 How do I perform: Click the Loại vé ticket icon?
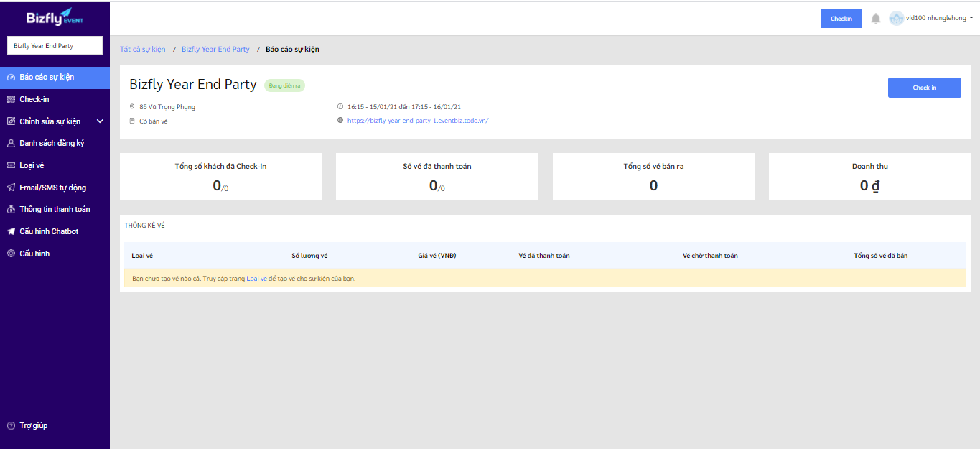[x=11, y=165]
